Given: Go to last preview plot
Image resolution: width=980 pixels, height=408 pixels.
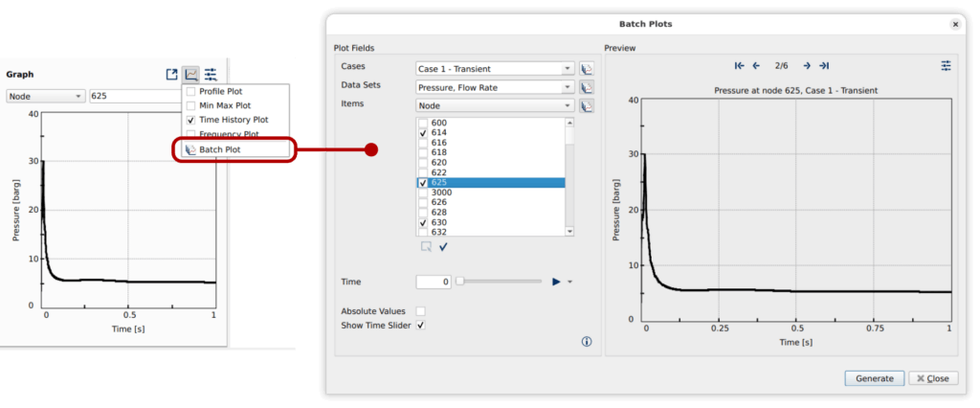Looking at the screenshot, I should click(x=824, y=65).
